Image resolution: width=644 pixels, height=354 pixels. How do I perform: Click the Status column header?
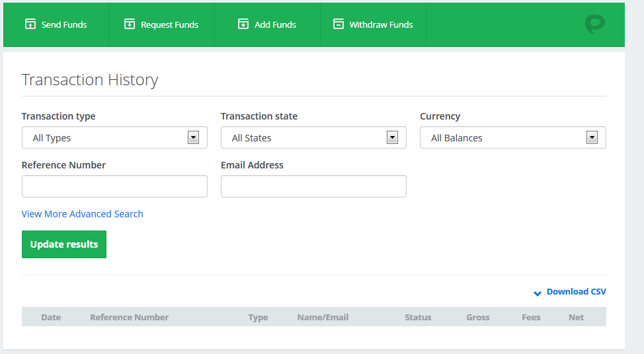point(418,317)
